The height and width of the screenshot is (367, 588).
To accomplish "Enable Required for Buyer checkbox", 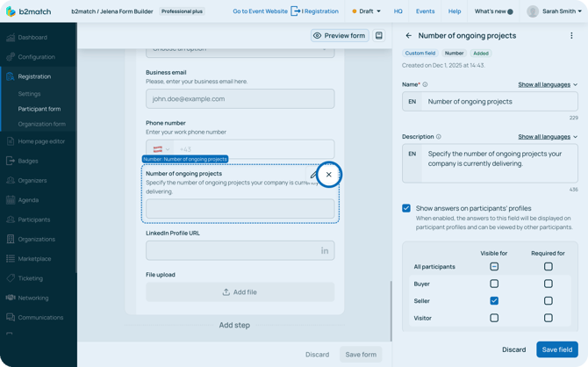I will point(549,284).
